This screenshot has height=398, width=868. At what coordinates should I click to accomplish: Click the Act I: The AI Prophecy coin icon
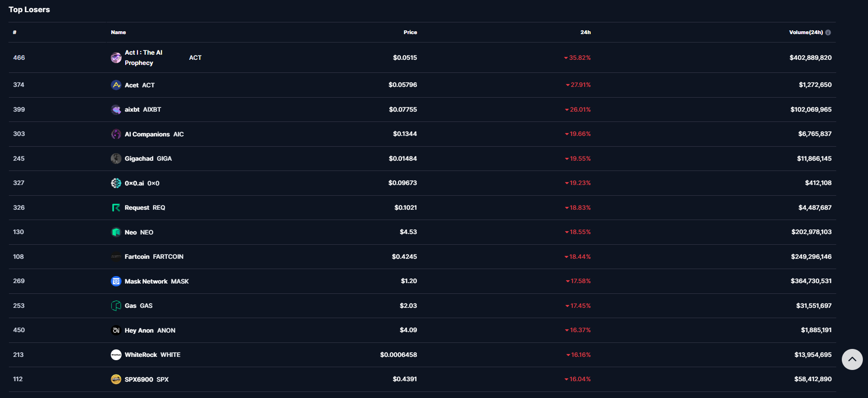(116, 58)
